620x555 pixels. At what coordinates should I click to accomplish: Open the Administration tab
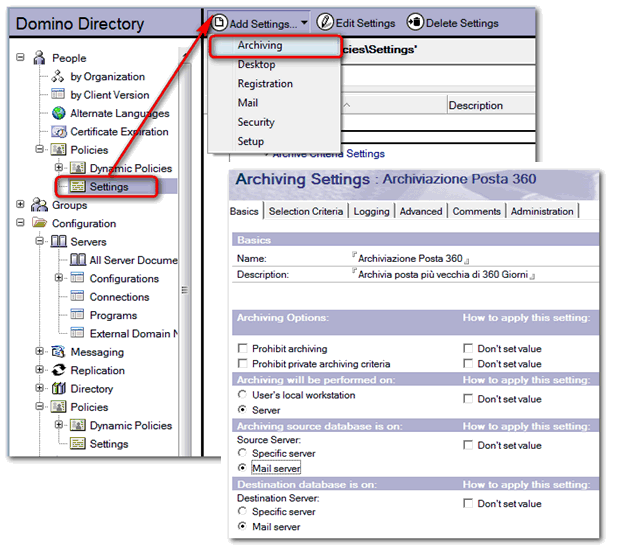[542, 211]
